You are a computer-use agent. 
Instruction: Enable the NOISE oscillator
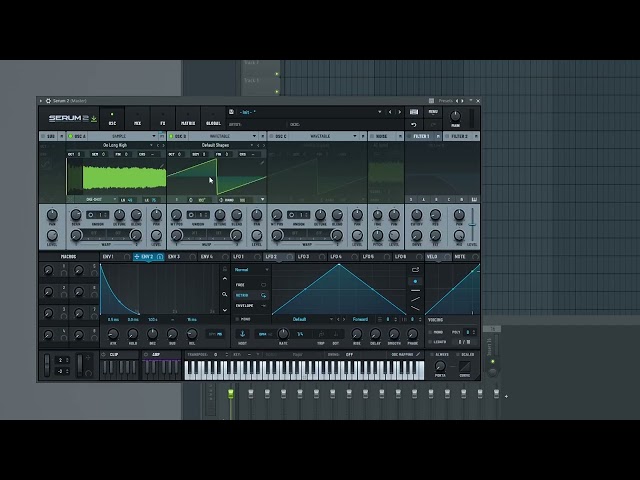pyautogui.click(x=371, y=136)
